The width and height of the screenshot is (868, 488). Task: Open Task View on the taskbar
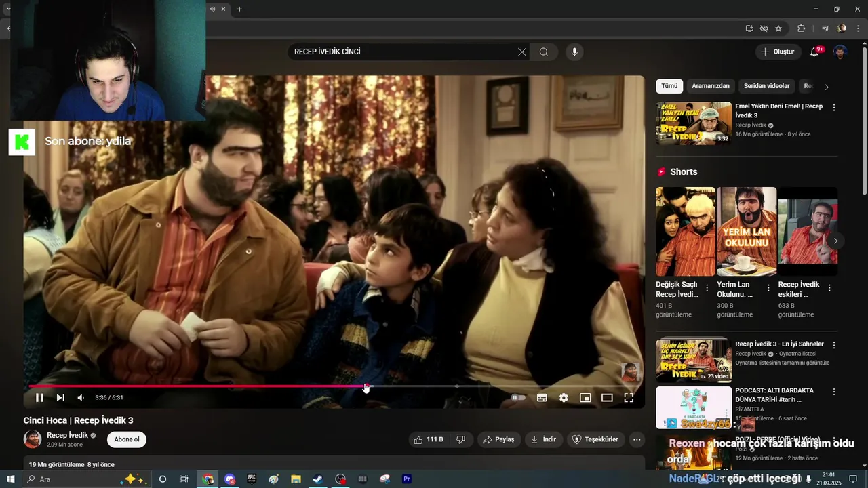(x=184, y=479)
